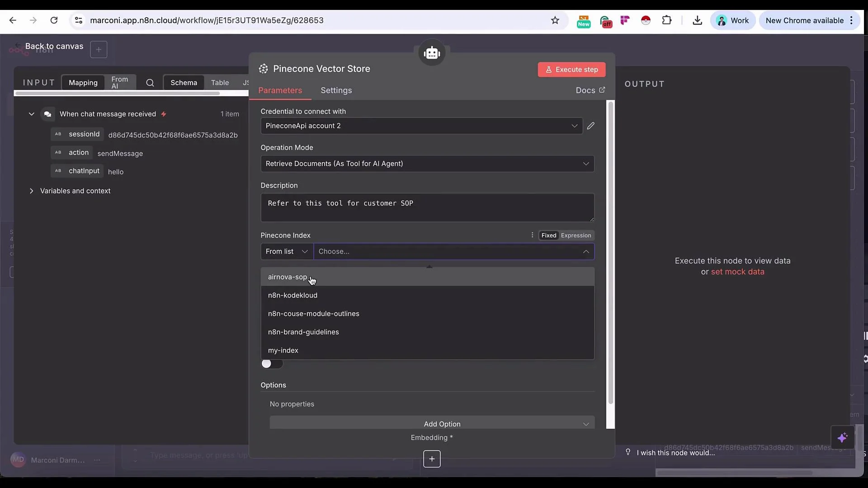Switch to the Parameters tab
Image resolution: width=868 pixels, height=488 pixels.
click(x=280, y=90)
